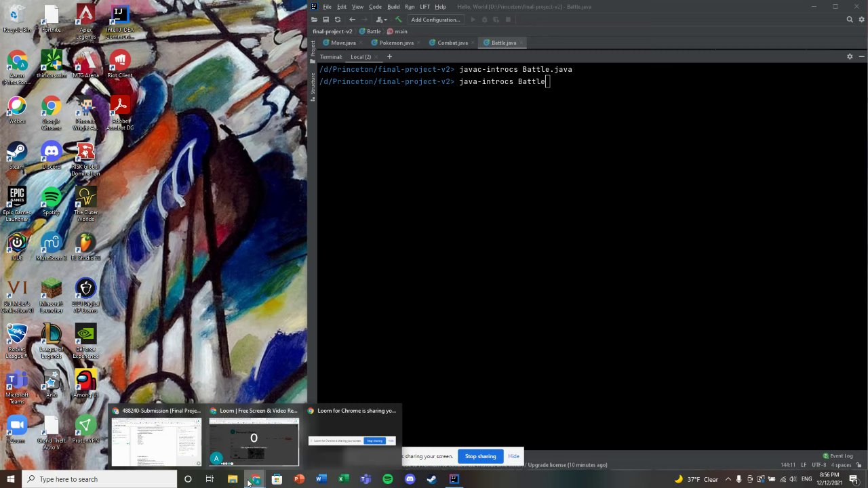868x488 pixels.
Task: Switch to Combat.java editor tab
Action: click(452, 43)
